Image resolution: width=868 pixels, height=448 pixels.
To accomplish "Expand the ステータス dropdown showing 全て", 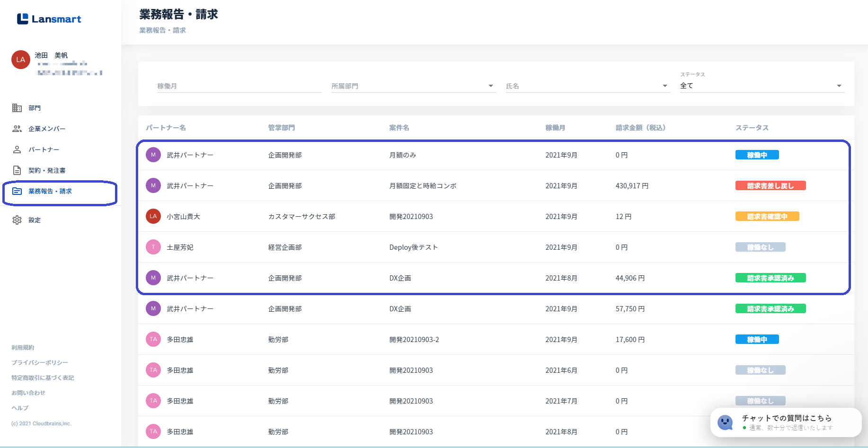I will (839, 86).
